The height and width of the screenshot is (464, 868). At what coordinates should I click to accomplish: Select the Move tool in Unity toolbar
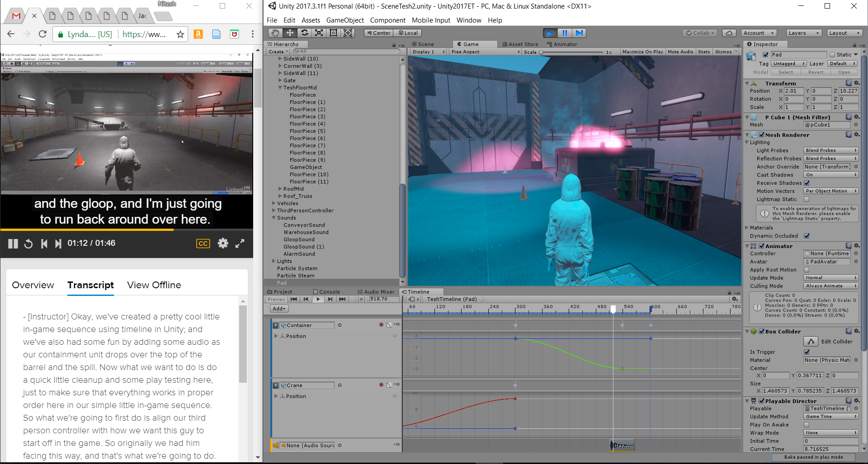pyautogui.click(x=290, y=33)
